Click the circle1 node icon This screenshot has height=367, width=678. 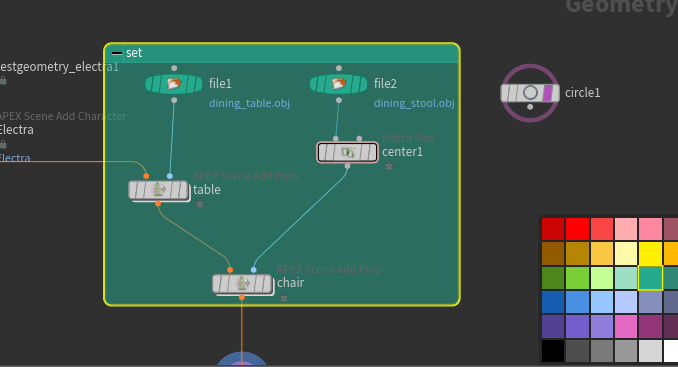point(530,93)
